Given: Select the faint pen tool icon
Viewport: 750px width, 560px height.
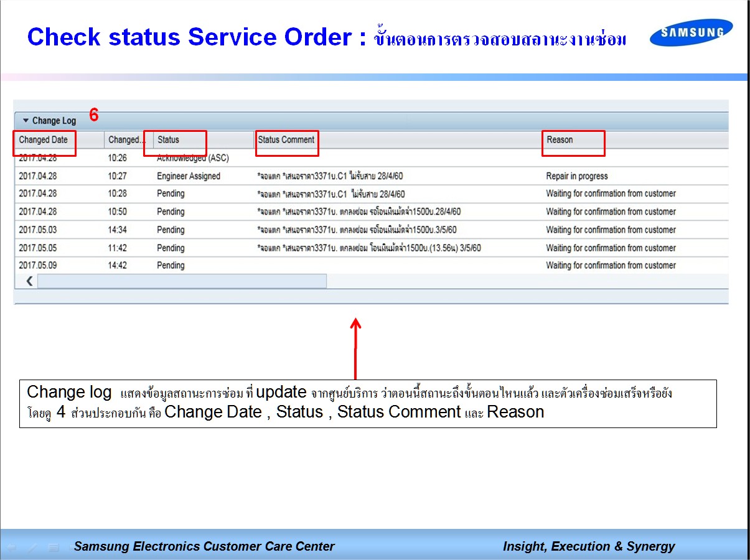Looking at the screenshot, I should tap(33, 548).
